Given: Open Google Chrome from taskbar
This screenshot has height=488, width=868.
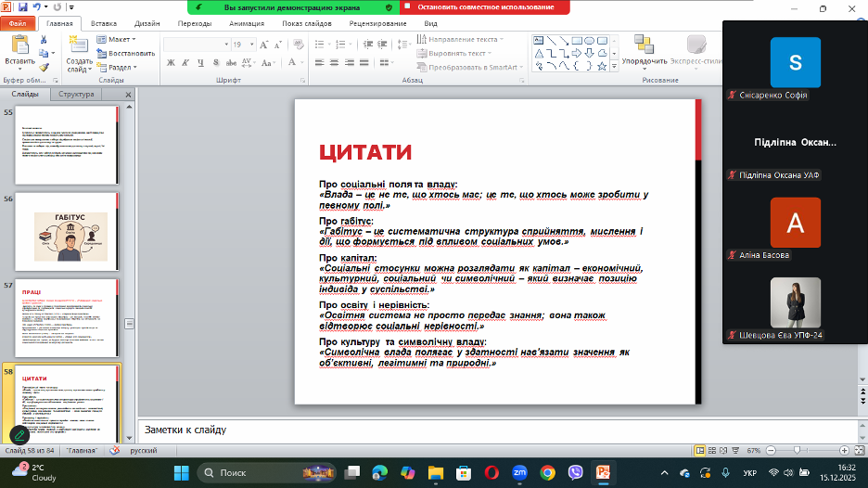Looking at the screenshot, I should click(547, 472).
